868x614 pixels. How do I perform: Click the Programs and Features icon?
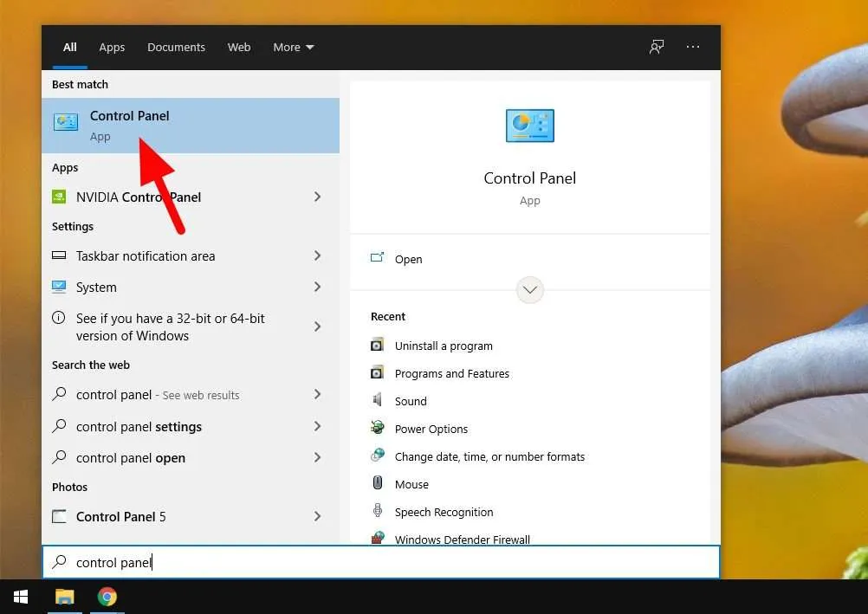pyautogui.click(x=377, y=372)
